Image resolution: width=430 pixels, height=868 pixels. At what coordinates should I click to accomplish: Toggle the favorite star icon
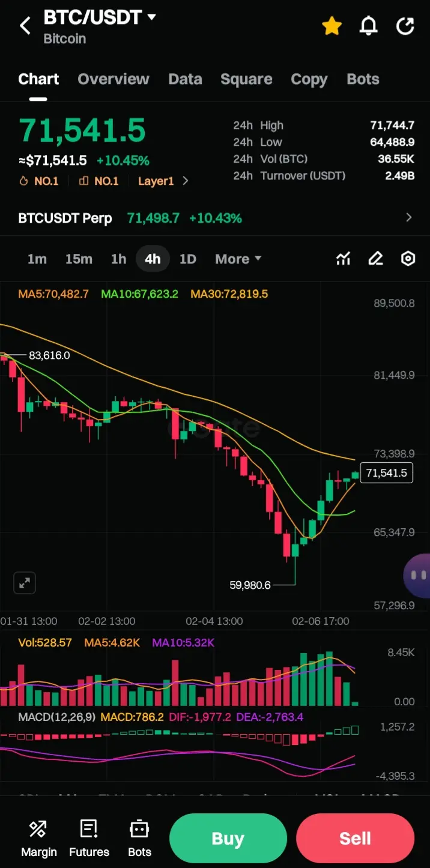pos(332,26)
